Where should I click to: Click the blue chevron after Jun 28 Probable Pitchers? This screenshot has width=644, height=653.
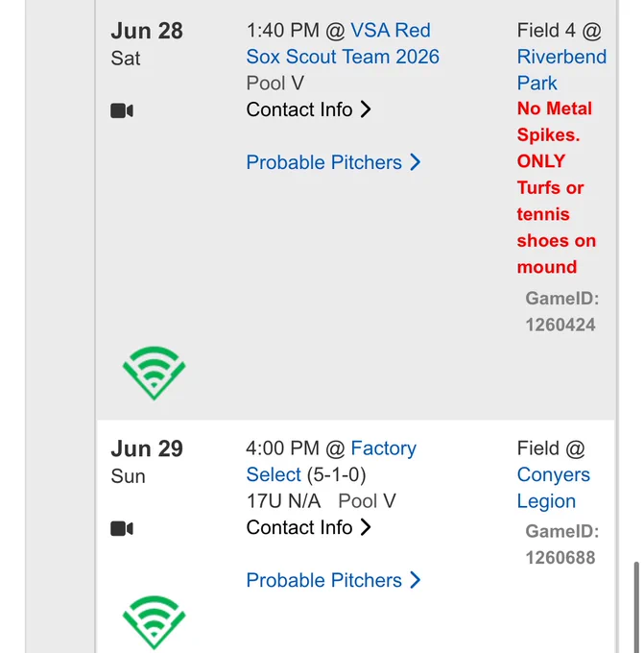(415, 162)
